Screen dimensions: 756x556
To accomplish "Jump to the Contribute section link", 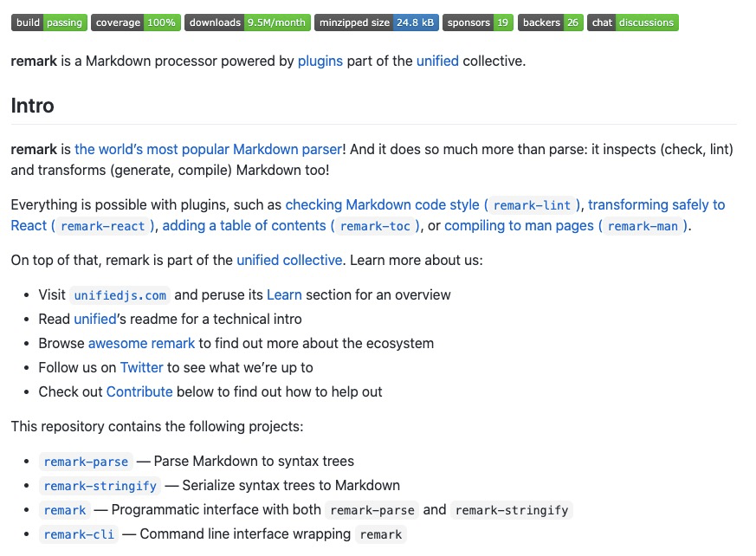I will 139,391.
